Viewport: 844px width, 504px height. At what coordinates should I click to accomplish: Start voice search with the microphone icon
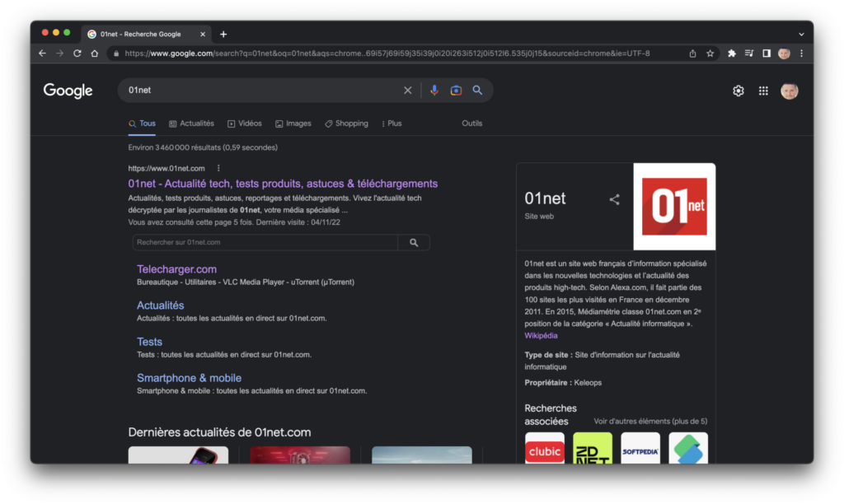pyautogui.click(x=434, y=91)
